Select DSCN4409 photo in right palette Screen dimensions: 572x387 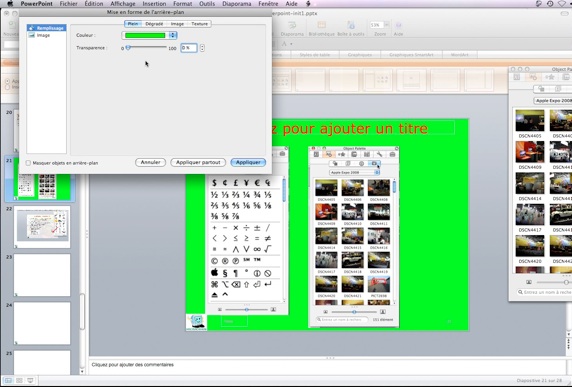530,152
